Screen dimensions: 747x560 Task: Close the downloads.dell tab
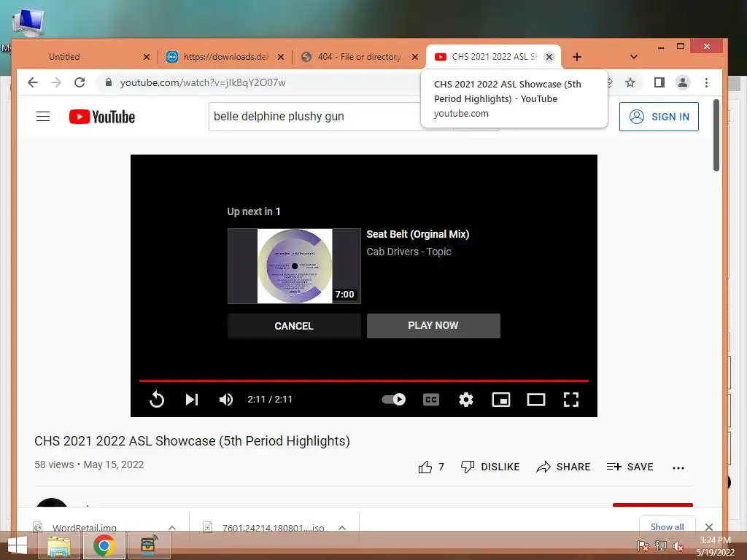281,57
